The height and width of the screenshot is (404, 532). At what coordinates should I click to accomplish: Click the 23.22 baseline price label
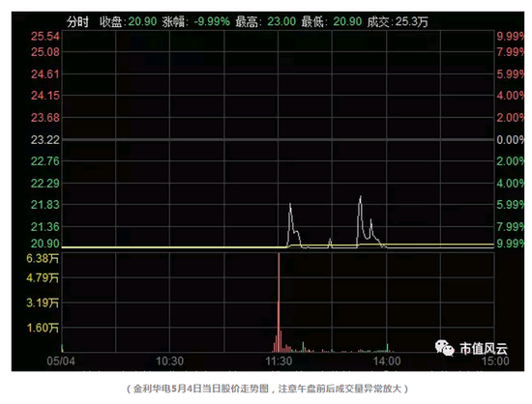coord(45,140)
